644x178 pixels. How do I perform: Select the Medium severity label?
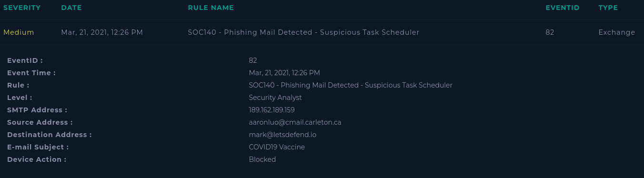click(x=19, y=32)
